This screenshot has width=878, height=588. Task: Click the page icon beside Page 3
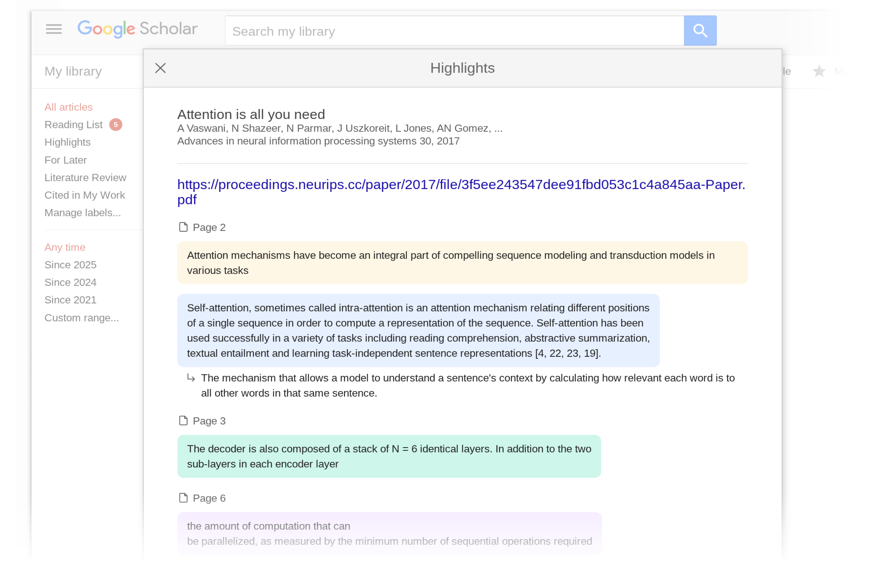pos(183,420)
